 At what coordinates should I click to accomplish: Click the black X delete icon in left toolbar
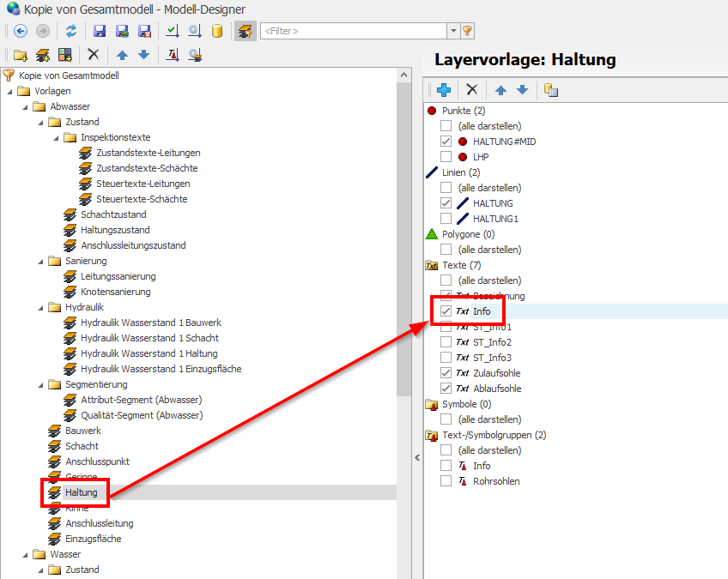pyautogui.click(x=94, y=55)
